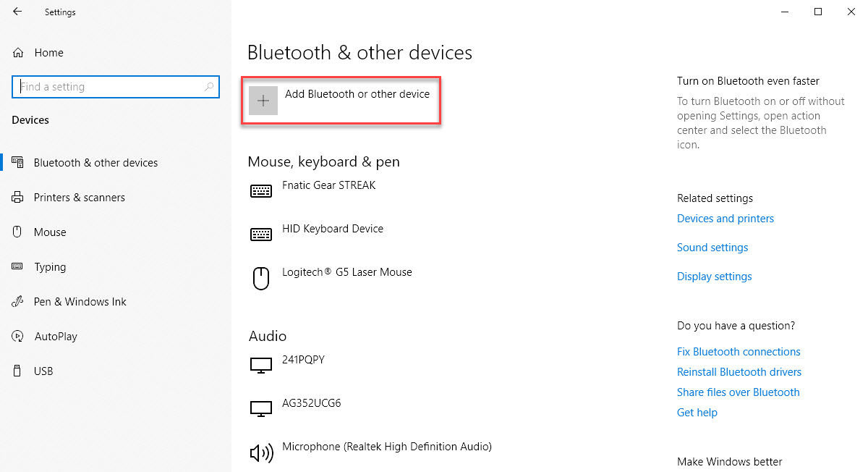Click the search magnifier icon
The image size is (868, 472).
[x=209, y=87]
